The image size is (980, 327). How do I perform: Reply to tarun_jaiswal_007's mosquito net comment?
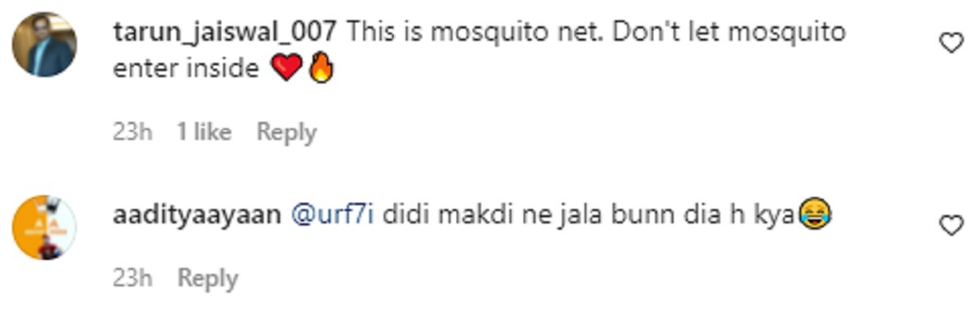coord(287,132)
